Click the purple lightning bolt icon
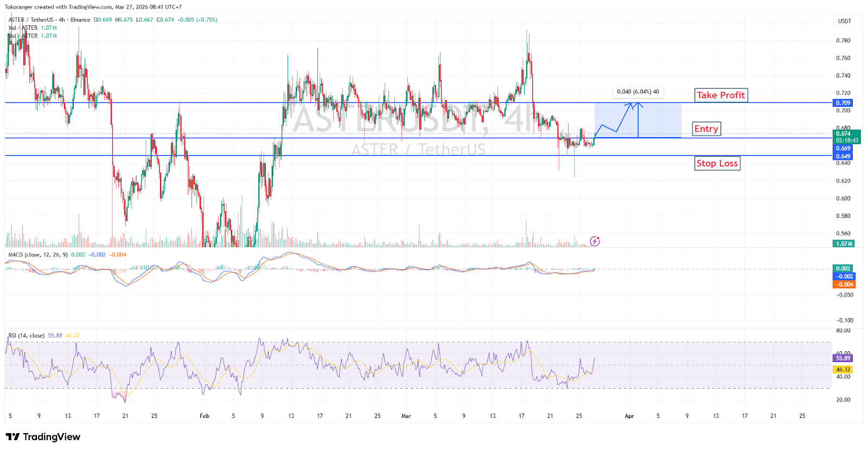 tap(595, 241)
